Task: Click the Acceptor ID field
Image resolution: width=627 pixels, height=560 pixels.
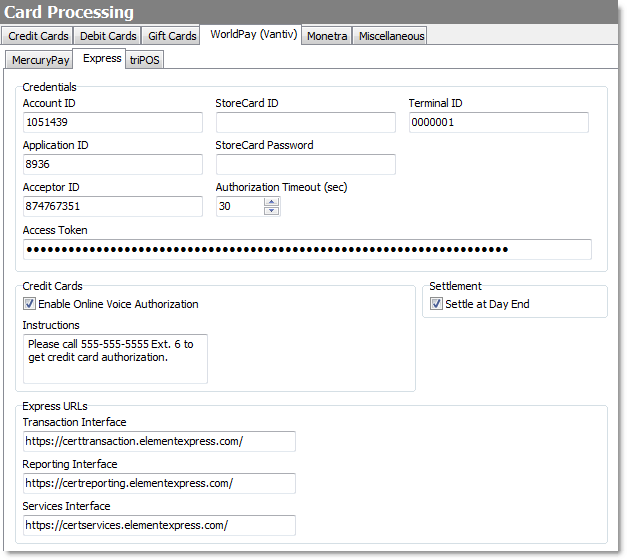Action: (113, 206)
